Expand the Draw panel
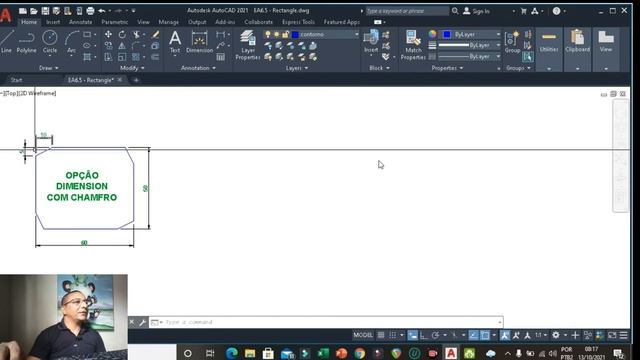This screenshot has width=640, height=360. (x=49, y=68)
